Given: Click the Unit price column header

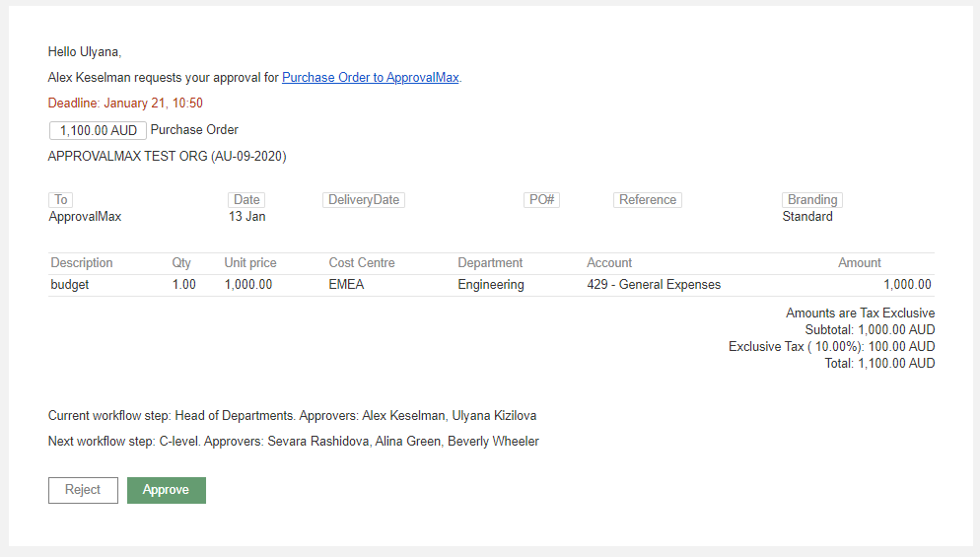Looking at the screenshot, I should coord(250,263).
